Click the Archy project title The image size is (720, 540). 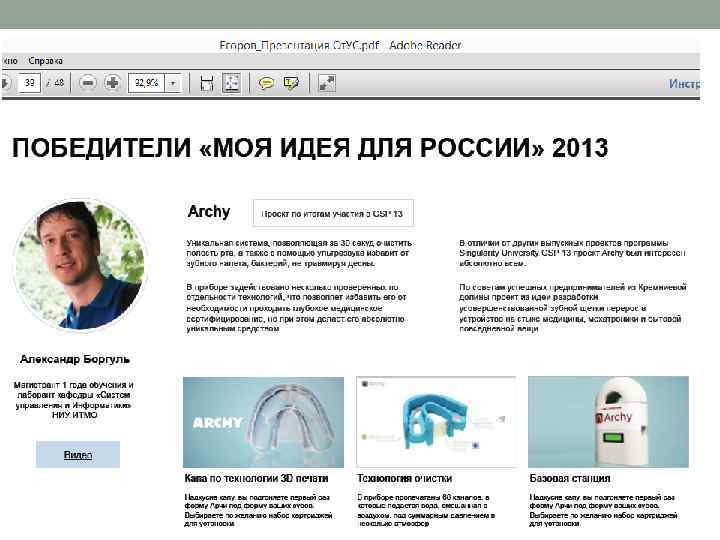coord(209,212)
